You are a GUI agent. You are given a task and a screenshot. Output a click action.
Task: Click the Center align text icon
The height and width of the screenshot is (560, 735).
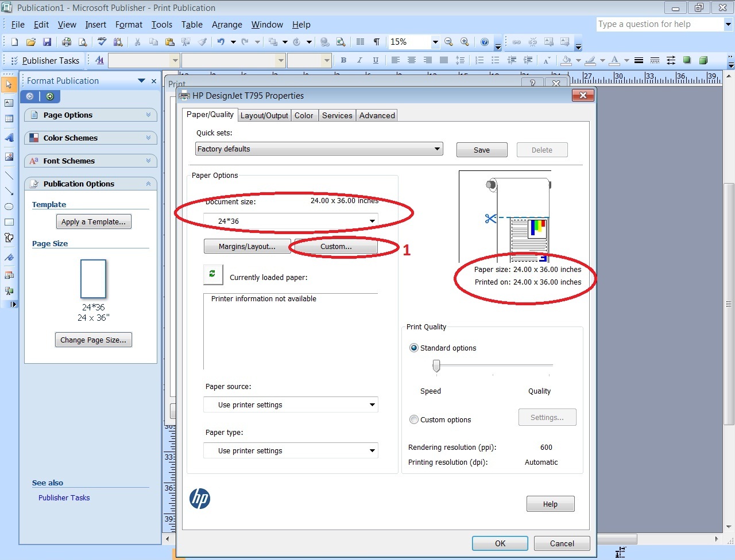pos(411,60)
